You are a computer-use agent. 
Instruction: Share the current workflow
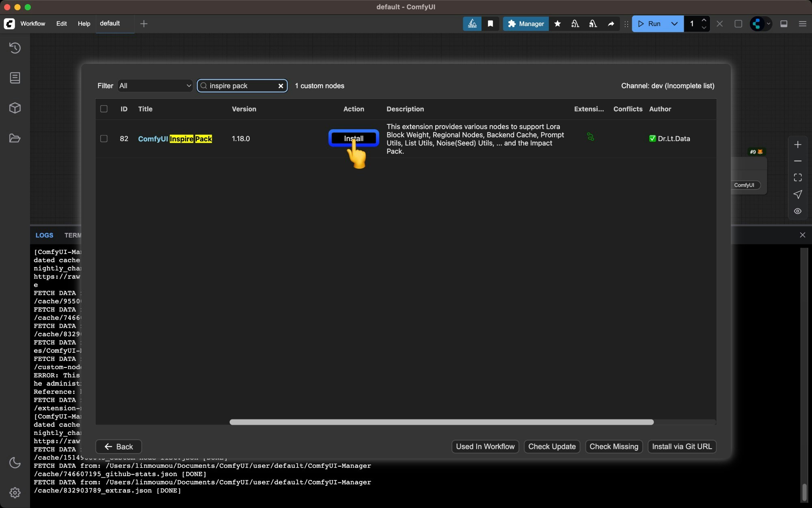pos(611,24)
